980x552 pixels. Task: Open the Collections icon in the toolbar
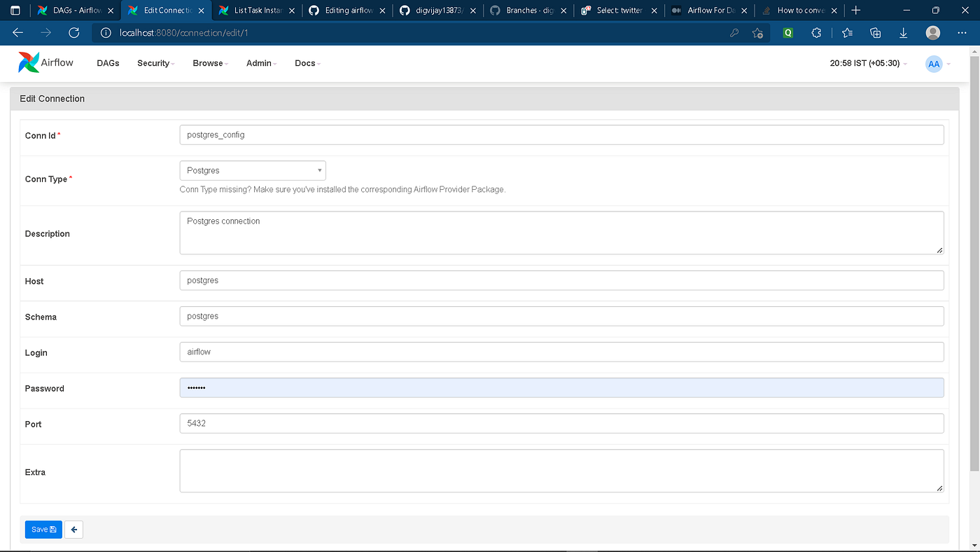point(875,32)
